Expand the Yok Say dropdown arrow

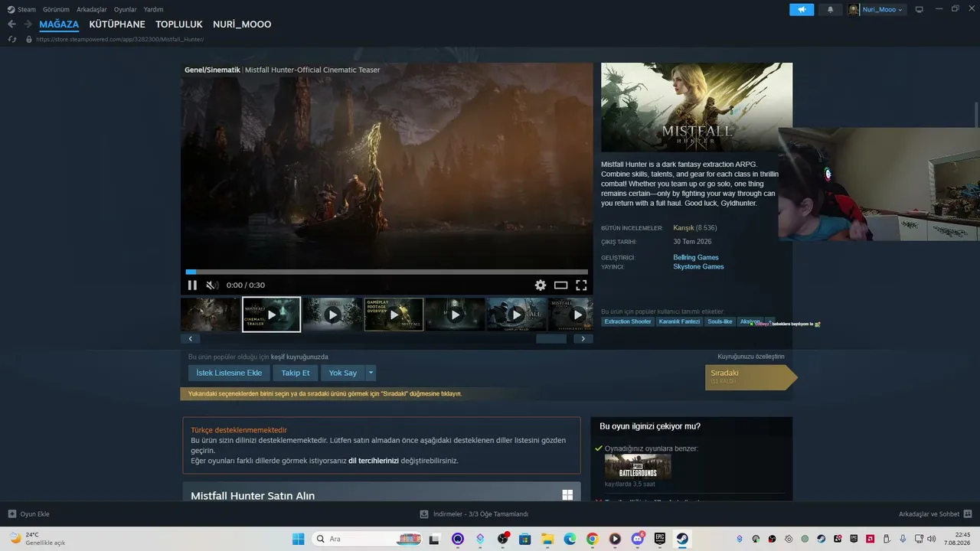[x=371, y=373]
